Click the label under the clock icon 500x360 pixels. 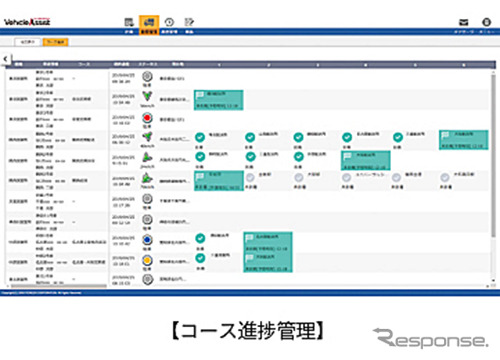click(169, 32)
